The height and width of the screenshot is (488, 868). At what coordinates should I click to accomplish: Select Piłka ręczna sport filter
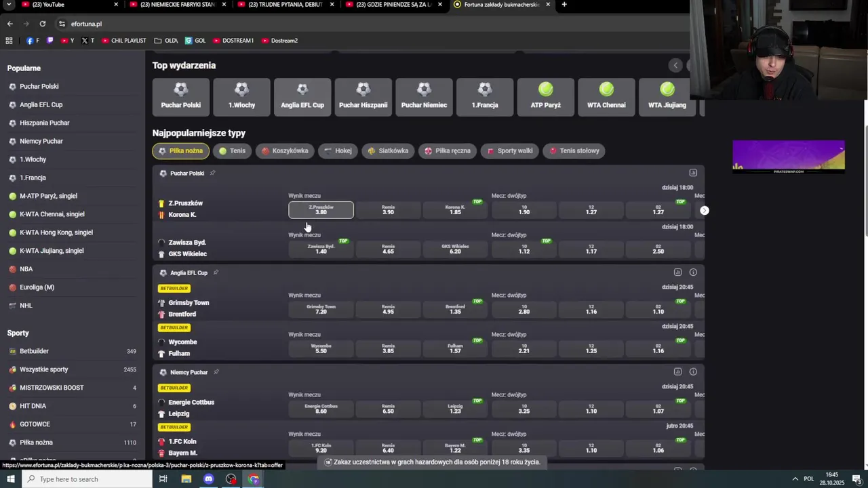448,151
